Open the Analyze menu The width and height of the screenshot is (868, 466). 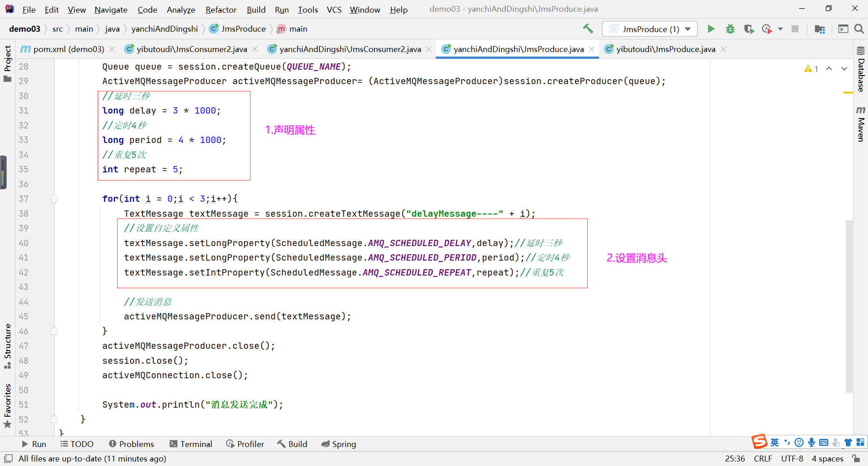(x=181, y=10)
